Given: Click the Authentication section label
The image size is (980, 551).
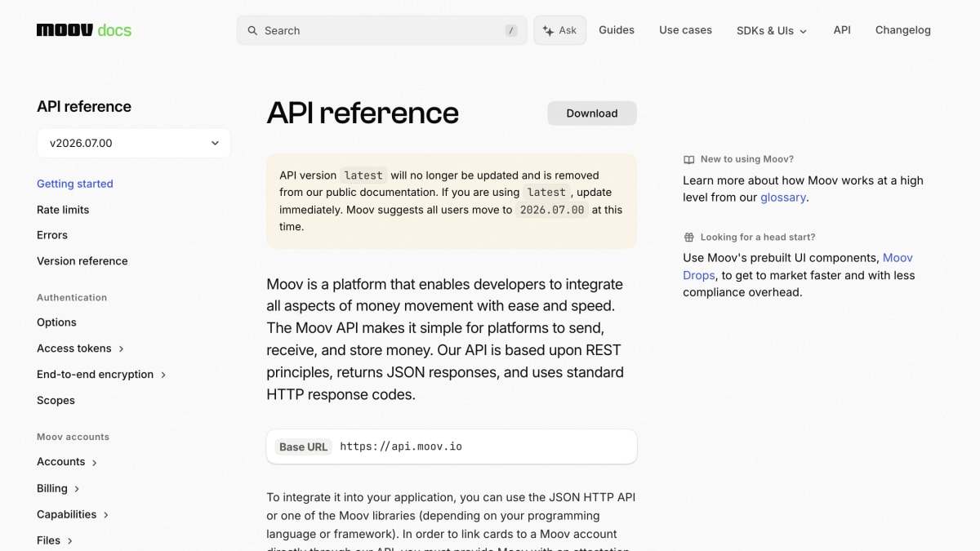Looking at the screenshot, I should [x=72, y=298].
